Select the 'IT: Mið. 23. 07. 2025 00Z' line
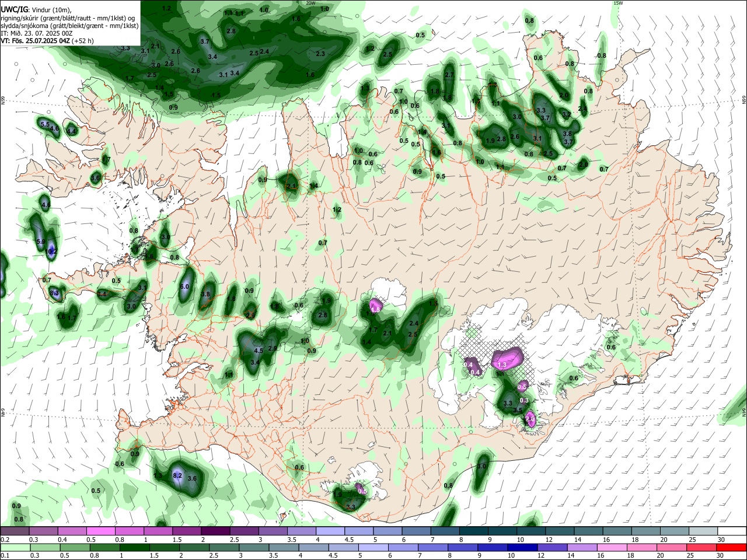Image resolution: width=747 pixels, height=560 pixels. 37,33
